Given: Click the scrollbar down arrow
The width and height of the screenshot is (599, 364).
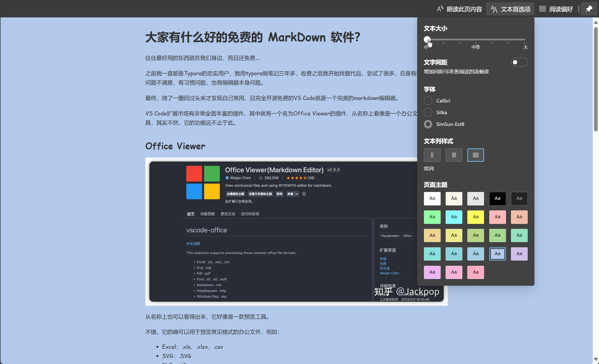Looking at the screenshot, I should [x=596, y=359].
